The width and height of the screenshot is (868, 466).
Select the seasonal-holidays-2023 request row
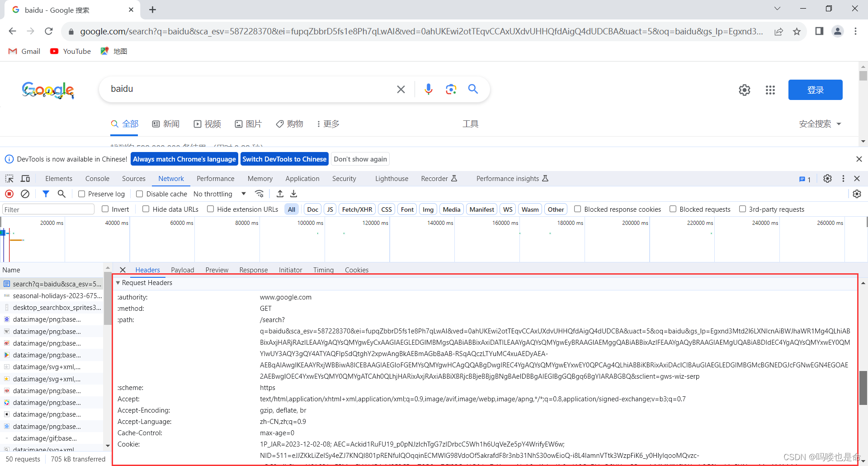coord(52,296)
